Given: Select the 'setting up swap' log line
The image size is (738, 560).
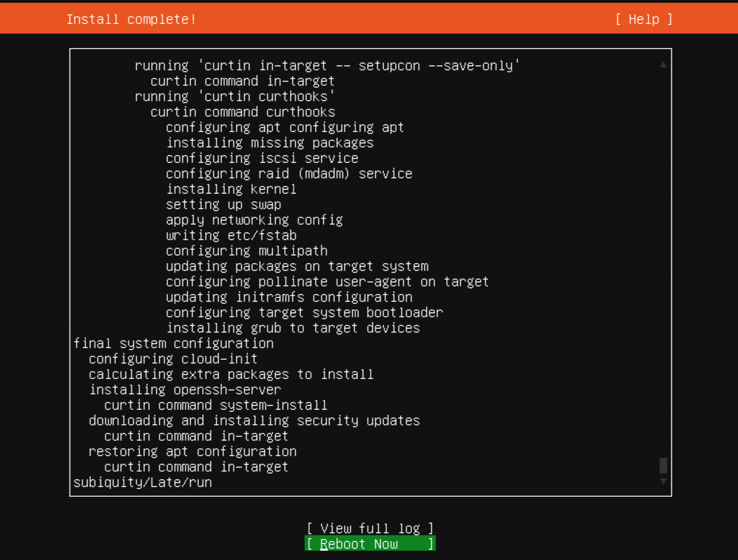Looking at the screenshot, I should (x=224, y=205).
